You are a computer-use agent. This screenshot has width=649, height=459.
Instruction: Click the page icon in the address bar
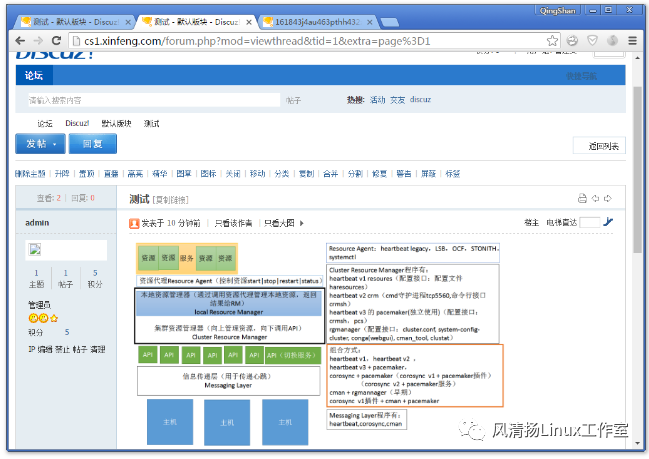pyautogui.click(x=76, y=41)
